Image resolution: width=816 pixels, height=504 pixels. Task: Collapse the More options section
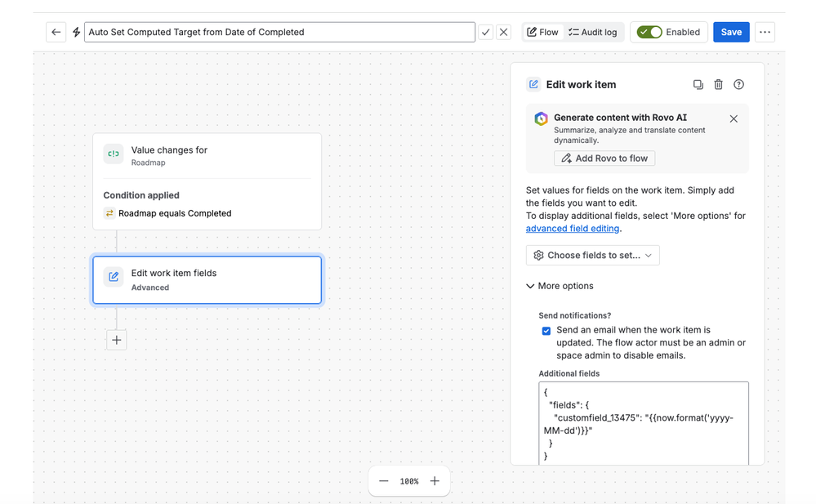tap(560, 286)
